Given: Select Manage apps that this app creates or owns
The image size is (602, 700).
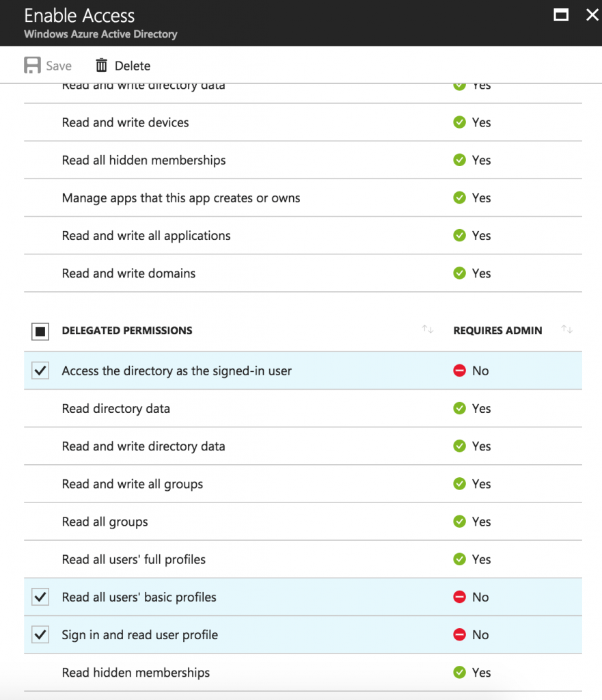Looking at the screenshot, I should coord(181,198).
